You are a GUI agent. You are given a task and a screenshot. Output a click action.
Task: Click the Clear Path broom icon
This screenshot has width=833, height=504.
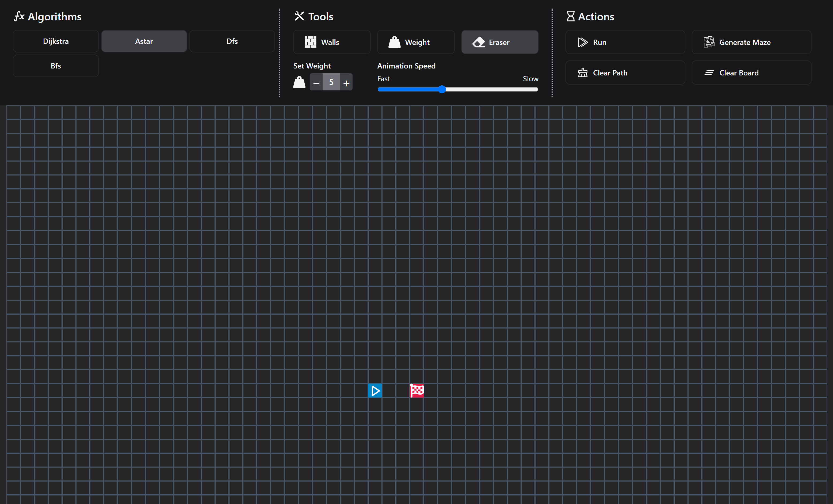583,73
